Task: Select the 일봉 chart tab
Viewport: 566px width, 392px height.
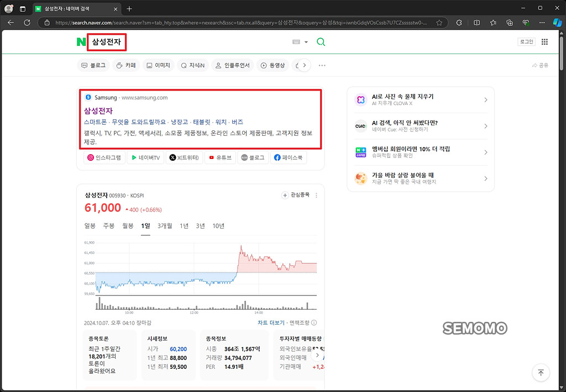Action: point(90,226)
